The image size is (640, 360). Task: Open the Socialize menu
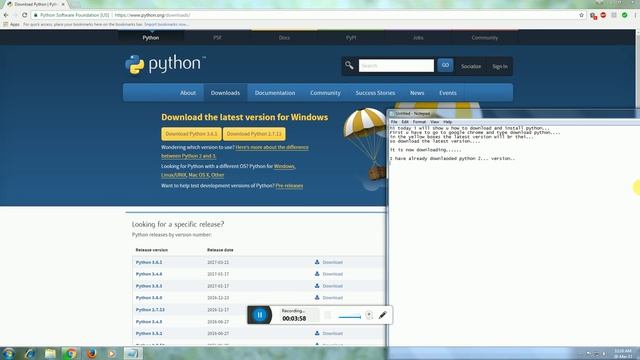pos(471,66)
